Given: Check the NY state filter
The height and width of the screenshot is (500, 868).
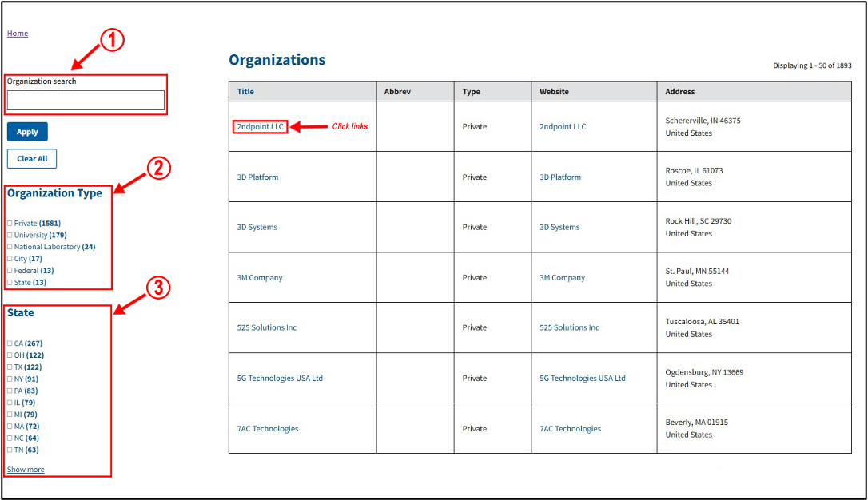Looking at the screenshot, I should click(10, 379).
